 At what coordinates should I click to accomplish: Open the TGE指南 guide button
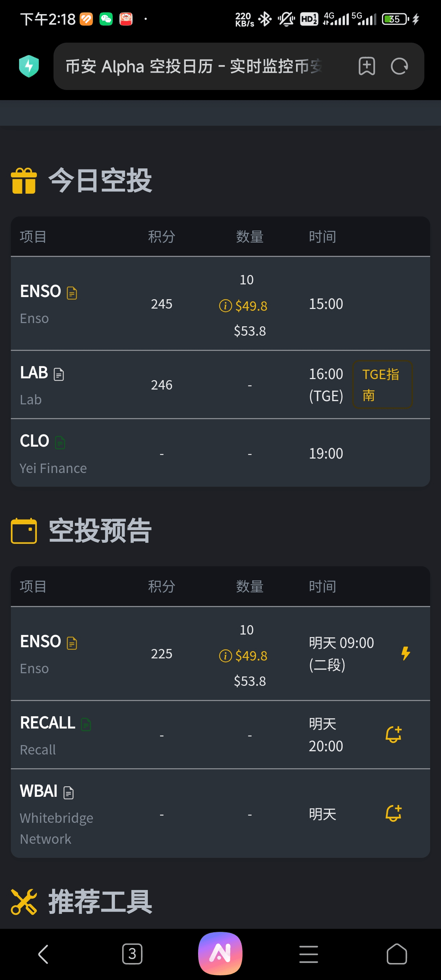pos(382,384)
